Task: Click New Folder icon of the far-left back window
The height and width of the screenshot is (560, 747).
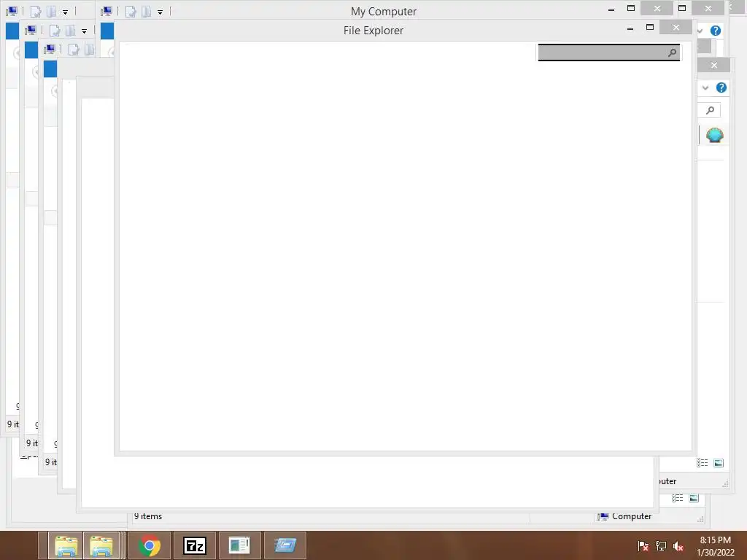Action: click(52, 12)
